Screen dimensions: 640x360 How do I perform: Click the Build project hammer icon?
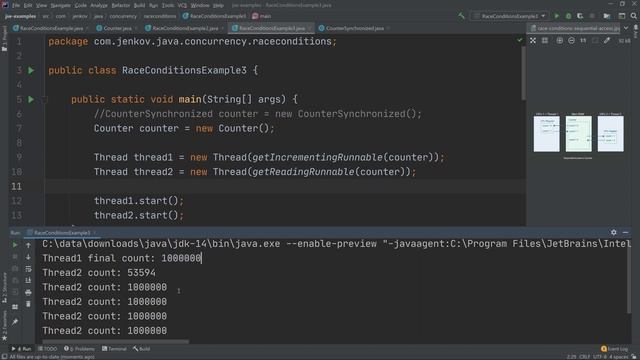click(461, 16)
